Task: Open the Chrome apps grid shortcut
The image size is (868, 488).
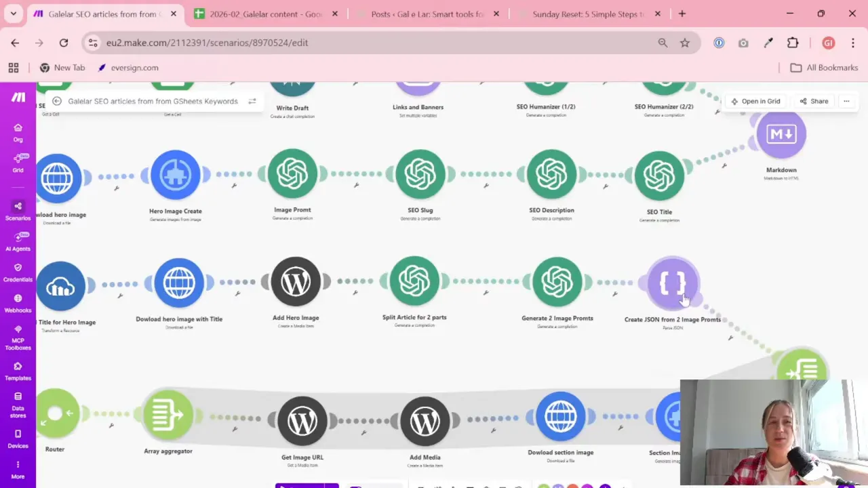Action: 14,68
